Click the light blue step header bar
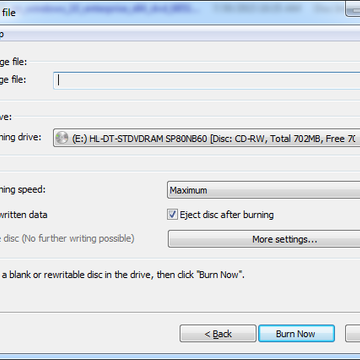Image resolution: width=360 pixels, height=360 pixels. coord(180,34)
